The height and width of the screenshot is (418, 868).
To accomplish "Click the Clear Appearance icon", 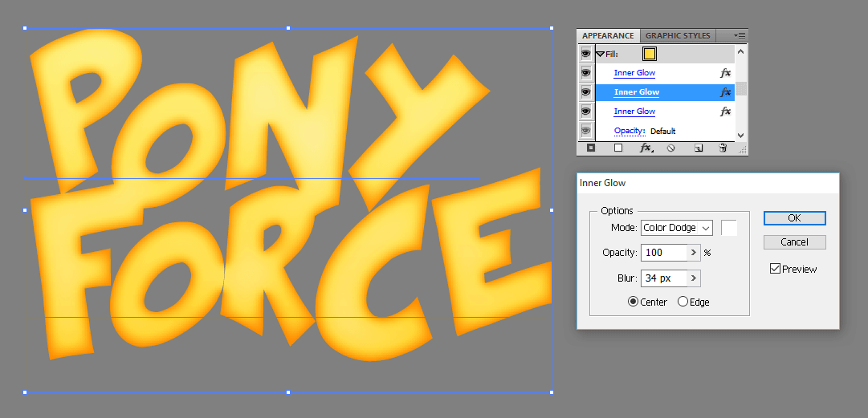I will pyautogui.click(x=671, y=148).
